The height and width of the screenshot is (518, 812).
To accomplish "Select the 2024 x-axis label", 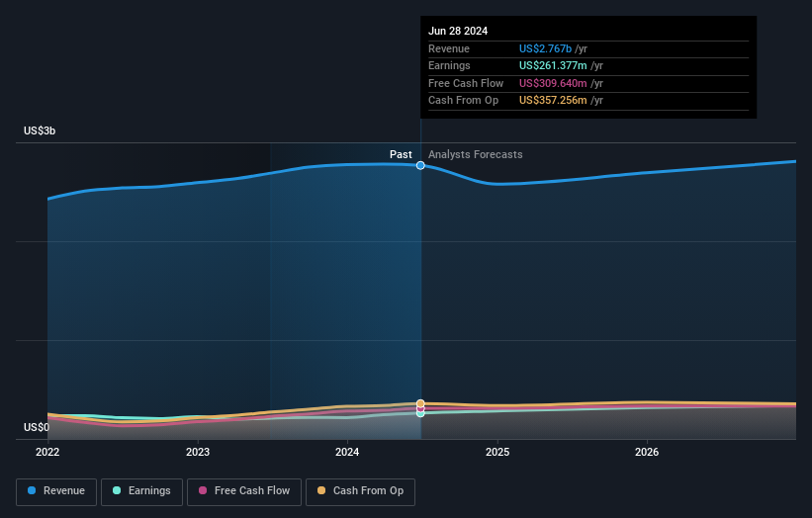I will click(347, 452).
